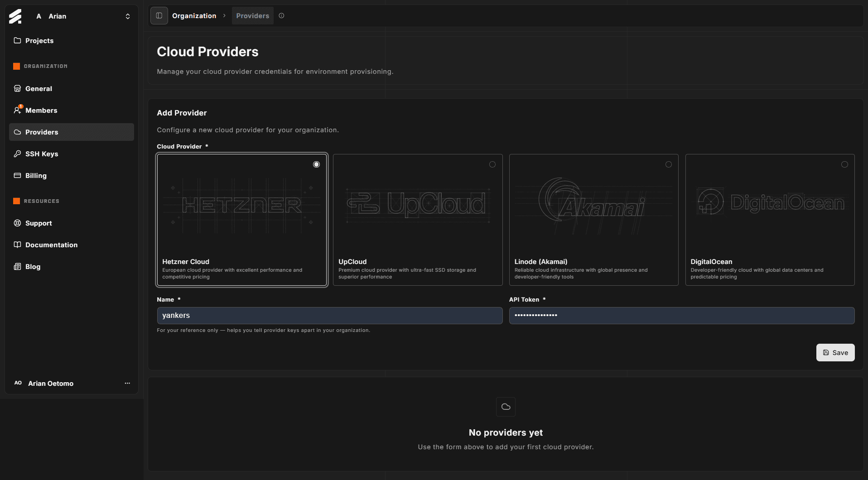Focus the Name field containing yankers
This screenshot has width=868, height=480.
pos(330,316)
